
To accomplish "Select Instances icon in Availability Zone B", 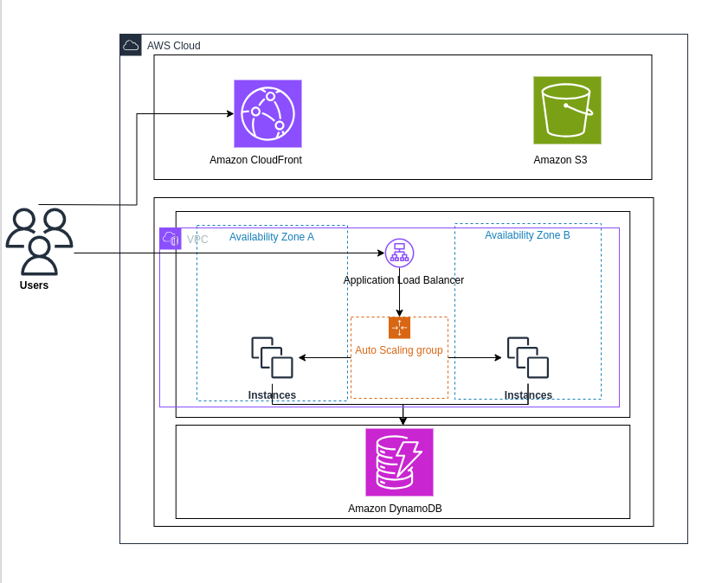I will pyautogui.click(x=528, y=357).
